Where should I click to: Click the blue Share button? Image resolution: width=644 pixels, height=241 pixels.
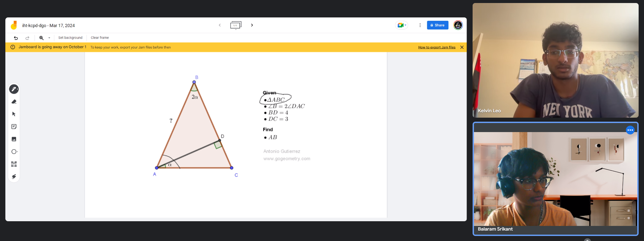coord(437,25)
